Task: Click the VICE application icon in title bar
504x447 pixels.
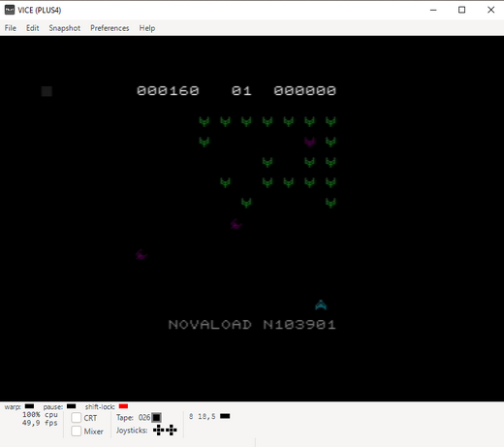Action: (10, 10)
